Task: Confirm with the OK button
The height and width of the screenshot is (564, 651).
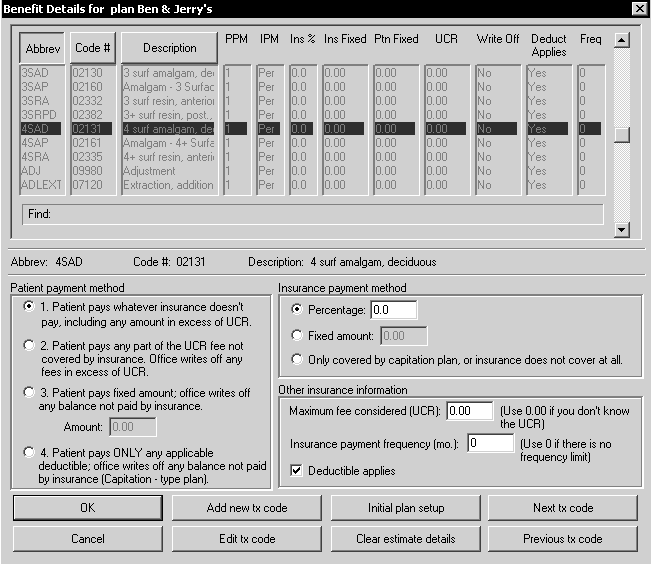Action: 88,508
